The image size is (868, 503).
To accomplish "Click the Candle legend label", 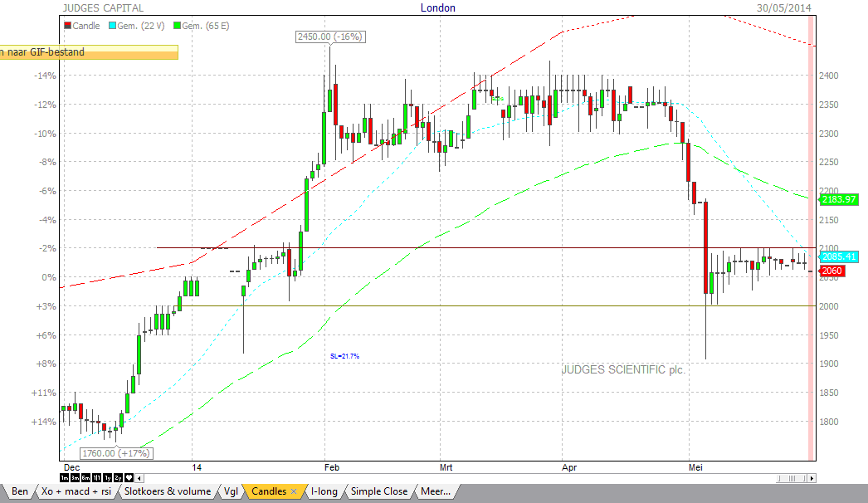I will tap(86, 26).
